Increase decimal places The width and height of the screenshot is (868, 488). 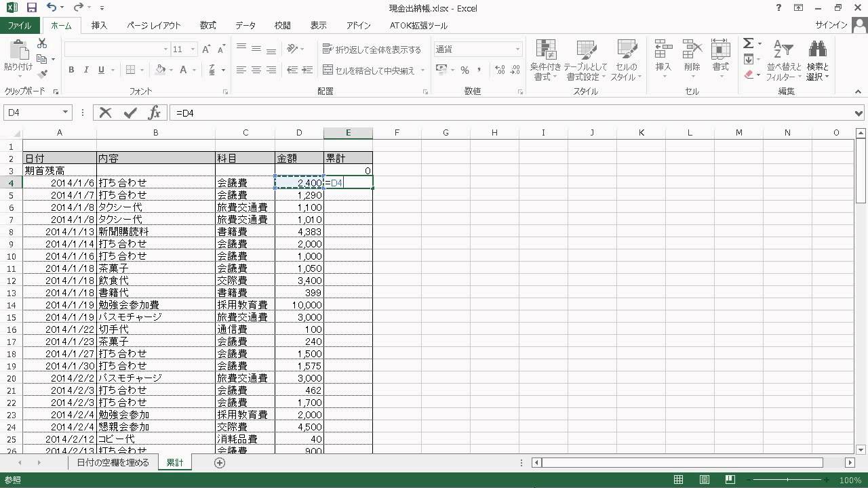pos(500,70)
